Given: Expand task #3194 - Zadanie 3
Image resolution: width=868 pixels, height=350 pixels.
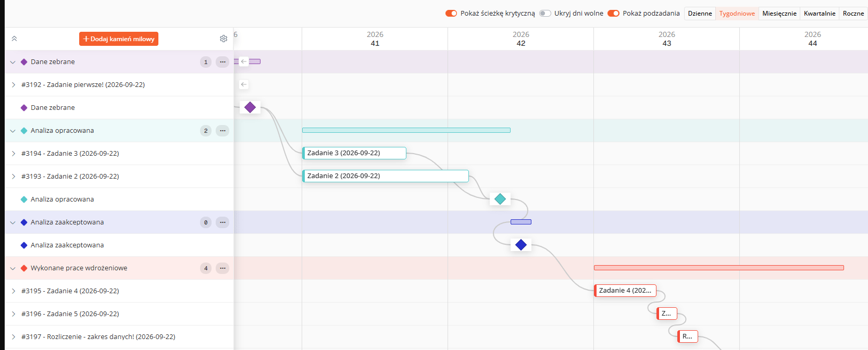Looking at the screenshot, I should click(x=14, y=154).
